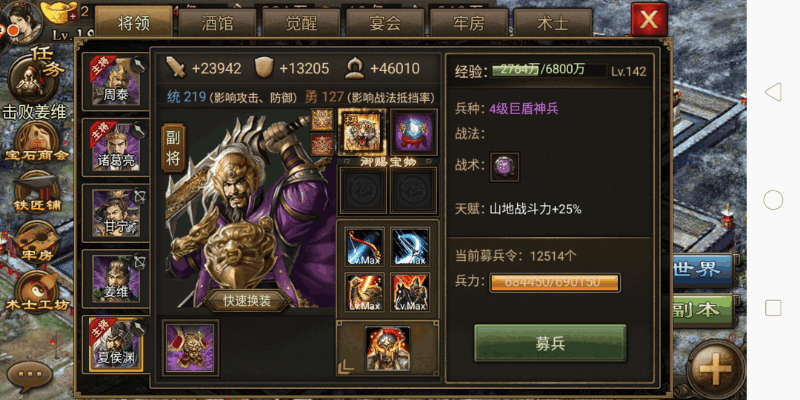800x400 pixels.
Task: Expand the equipment panel corner arrow
Action: [345, 364]
